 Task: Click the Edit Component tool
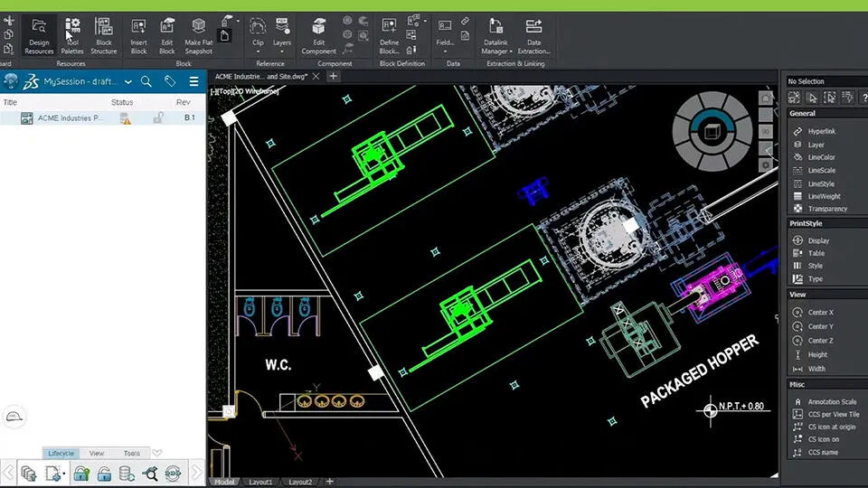click(x=319, y=36)
